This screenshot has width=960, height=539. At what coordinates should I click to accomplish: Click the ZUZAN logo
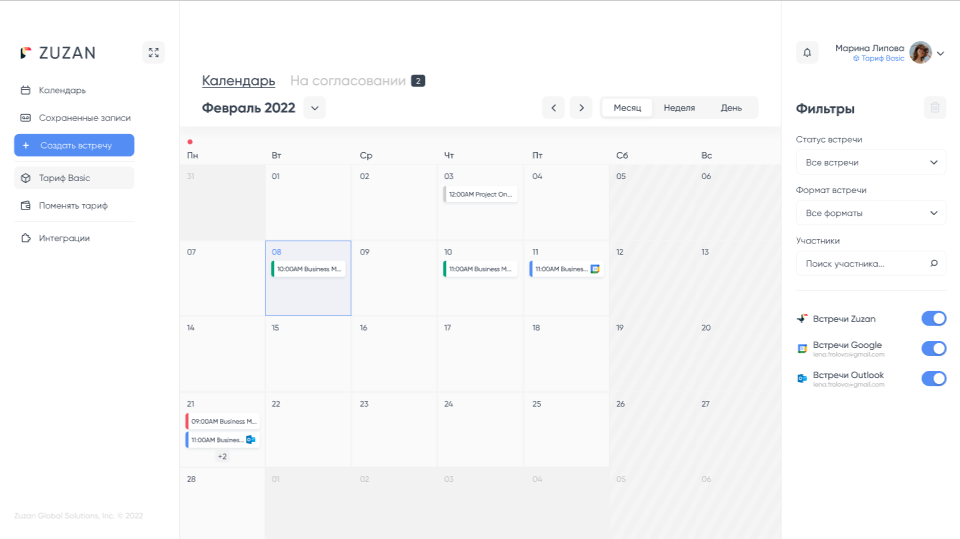58,53
